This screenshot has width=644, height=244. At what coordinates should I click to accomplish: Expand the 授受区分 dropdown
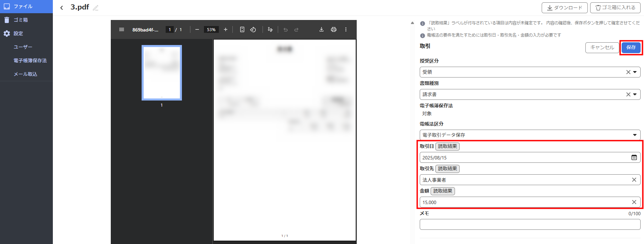635,72
